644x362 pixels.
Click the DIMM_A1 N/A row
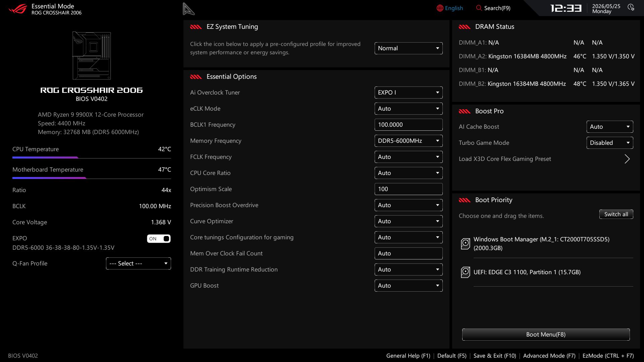[x=531, y=43]
